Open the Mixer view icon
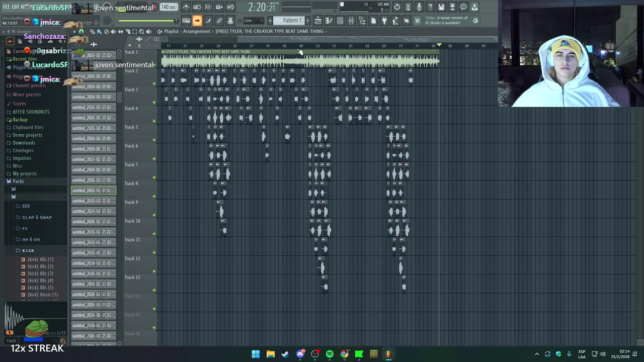The width and height of the screenshot is (644, 362). (x=351, y=21)
